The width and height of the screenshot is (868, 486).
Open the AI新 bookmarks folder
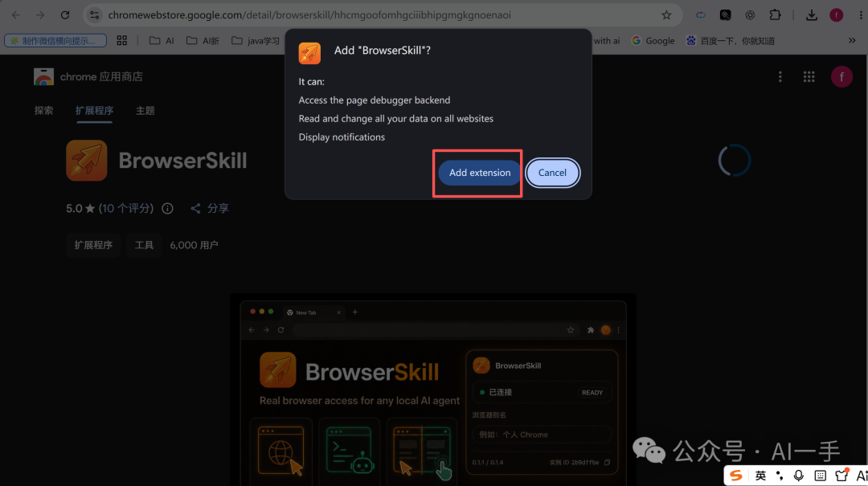point(203,40)
